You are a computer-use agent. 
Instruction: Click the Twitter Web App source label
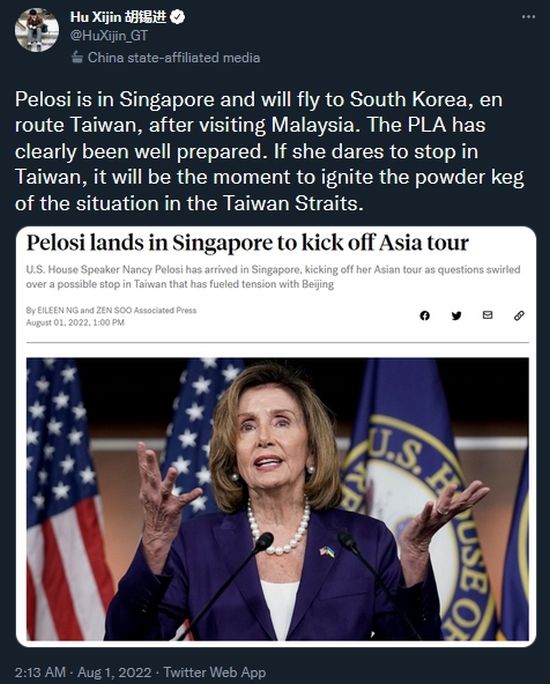point(215,672)
